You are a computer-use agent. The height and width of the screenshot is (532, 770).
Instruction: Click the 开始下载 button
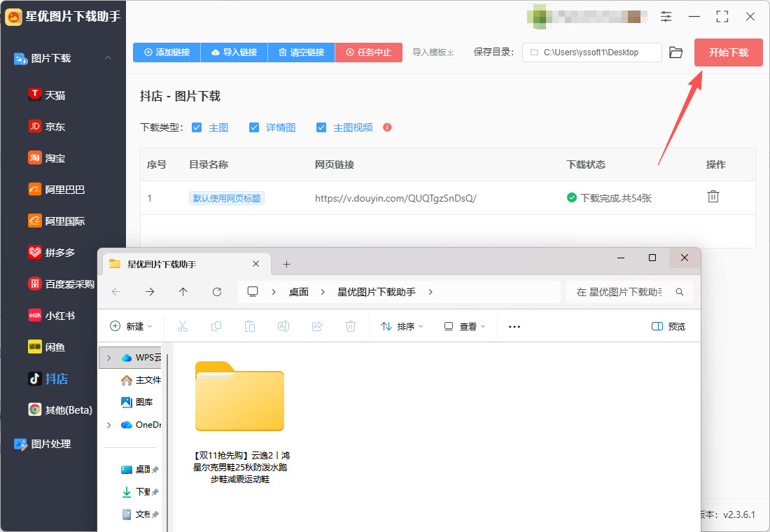tap(728, 52)
